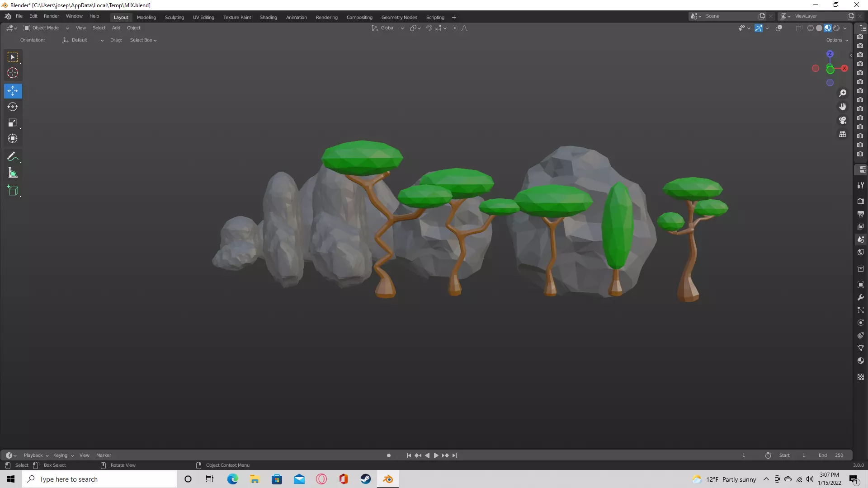This screenshot has height=488, width=868.
Task: Open the timeline Marker menu
Action: 104,455
